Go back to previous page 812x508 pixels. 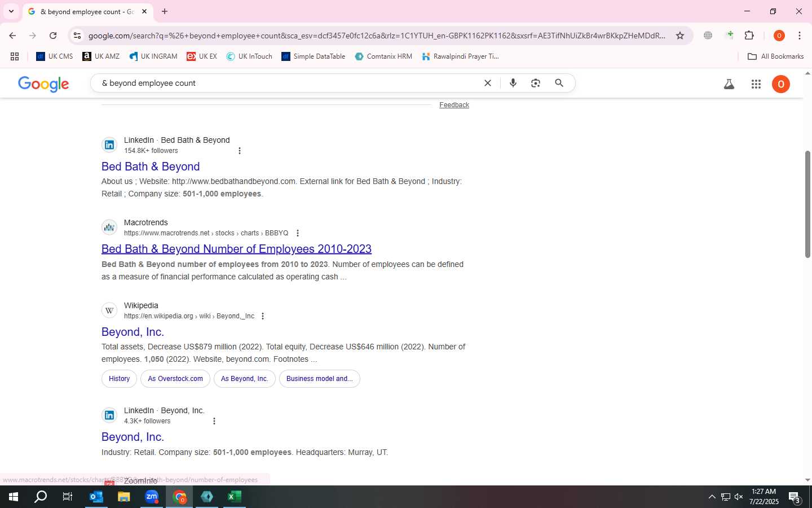coord(12,36)
